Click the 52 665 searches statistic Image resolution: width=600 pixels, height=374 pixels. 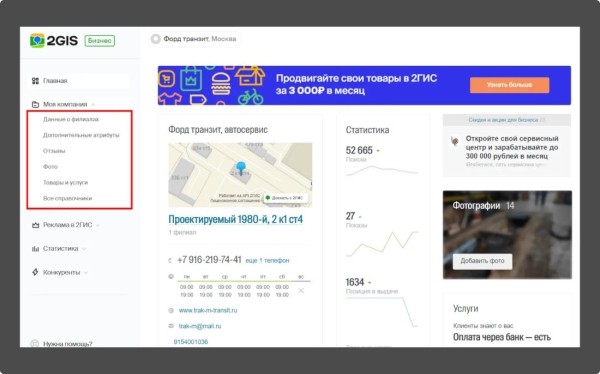tap(359, 150)
